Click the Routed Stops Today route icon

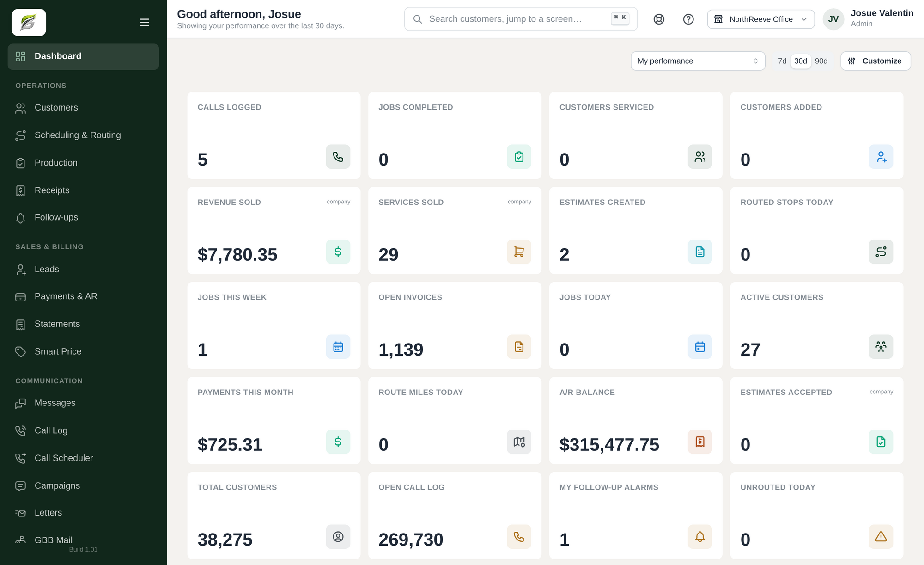881,252
